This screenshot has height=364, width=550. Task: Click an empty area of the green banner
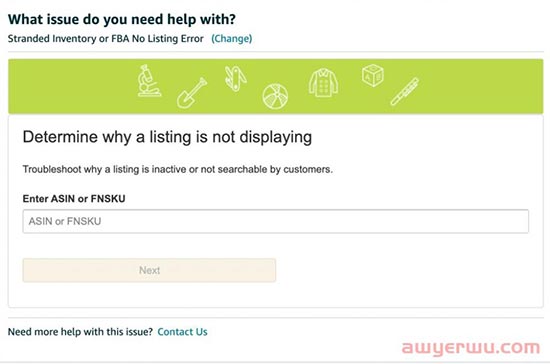click(x=70, y=86)
